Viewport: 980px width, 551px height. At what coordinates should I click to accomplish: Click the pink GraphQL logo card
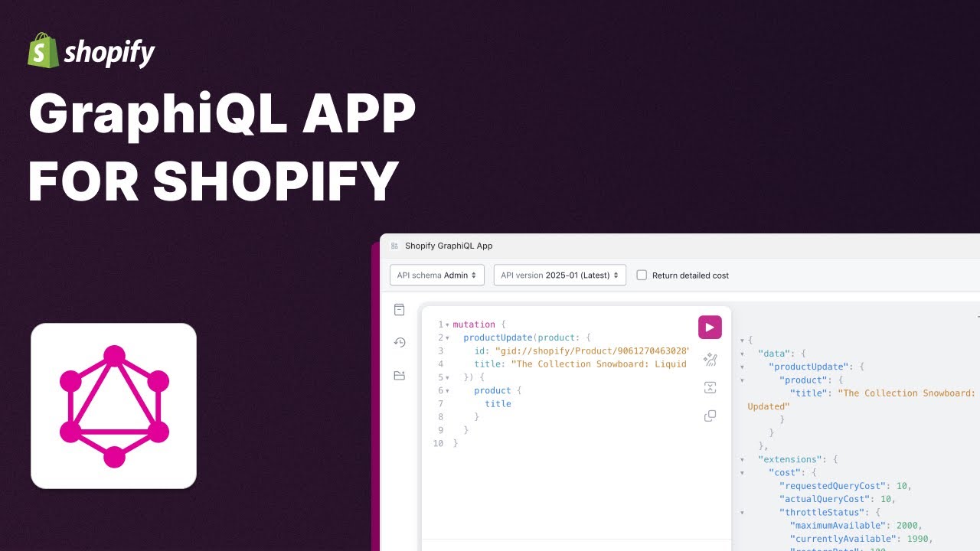point(113,406)
